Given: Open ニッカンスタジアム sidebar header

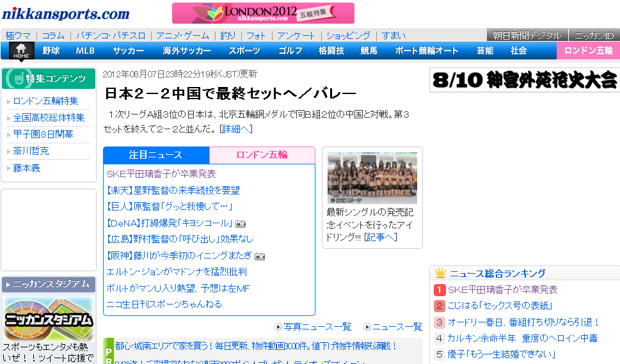Looking at the screenshot, I should pyautogui.click(x=49, y=284).
